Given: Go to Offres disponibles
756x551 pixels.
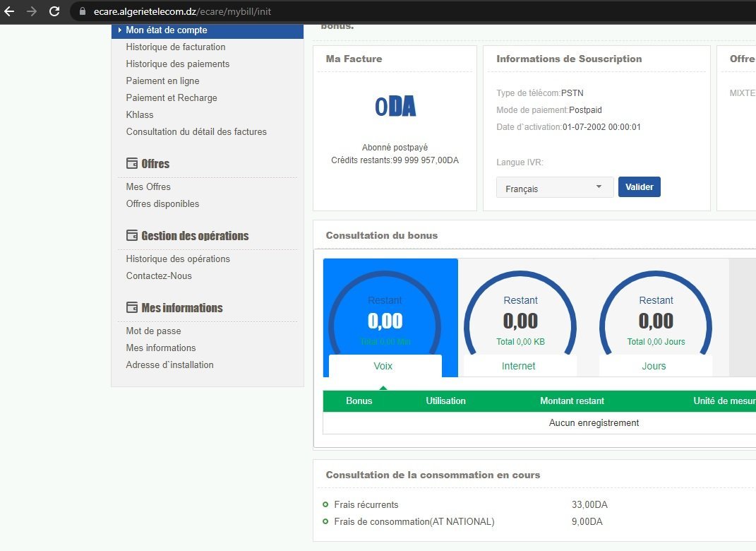Looking at the screenshot, I should [x=162, y=203].
